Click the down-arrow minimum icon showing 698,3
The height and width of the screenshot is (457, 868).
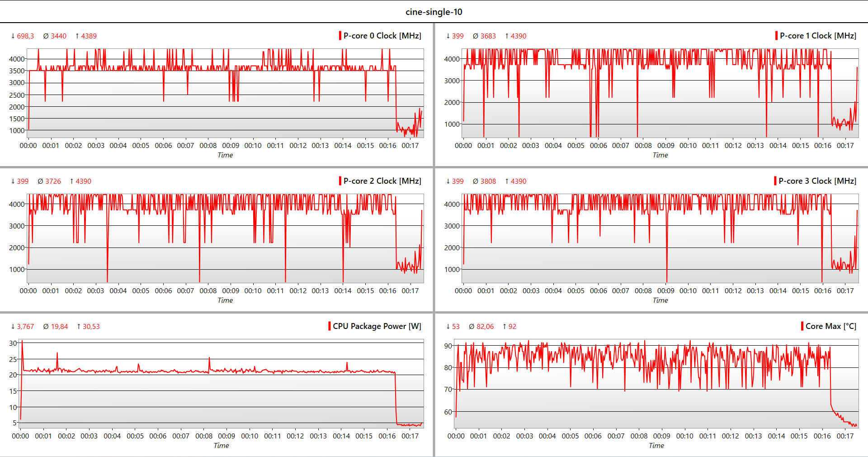tap(13, 35)
